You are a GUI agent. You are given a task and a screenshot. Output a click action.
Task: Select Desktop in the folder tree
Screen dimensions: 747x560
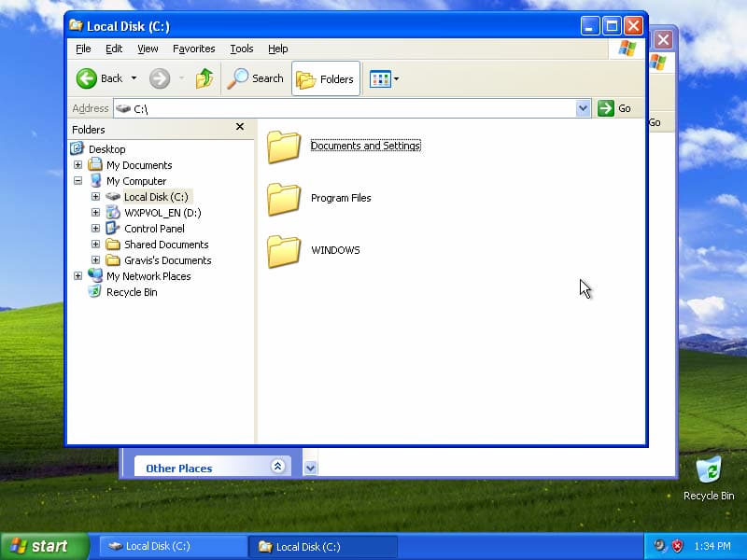coord(107,149)
